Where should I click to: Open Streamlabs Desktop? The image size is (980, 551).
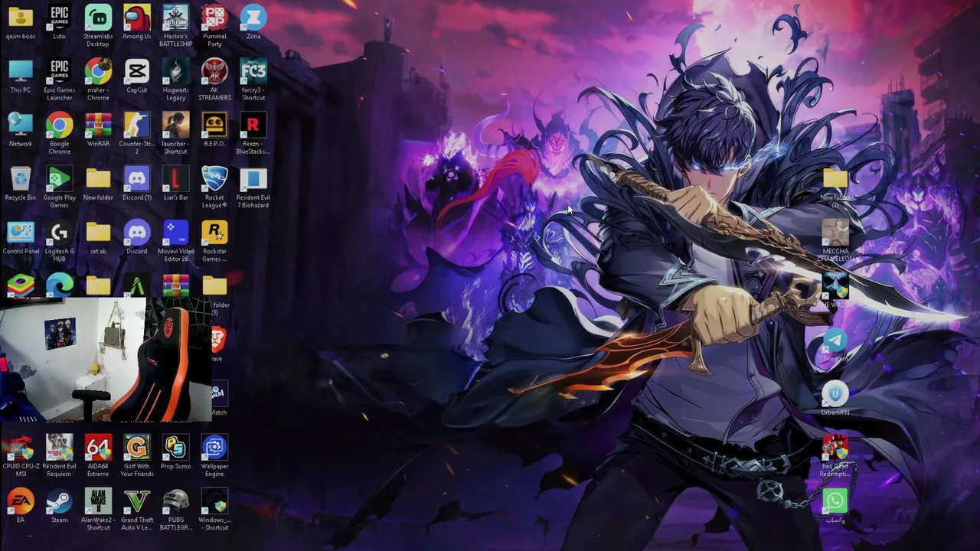(98, 25)
